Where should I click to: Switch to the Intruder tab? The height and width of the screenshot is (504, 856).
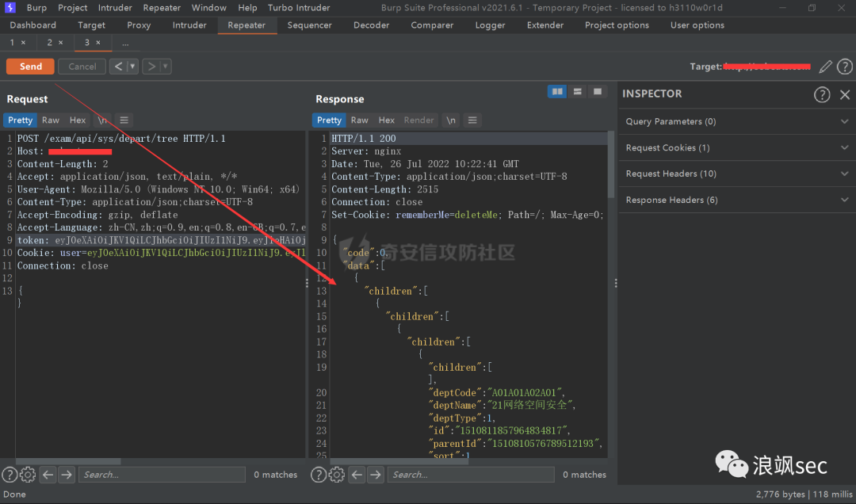point(189,25)
